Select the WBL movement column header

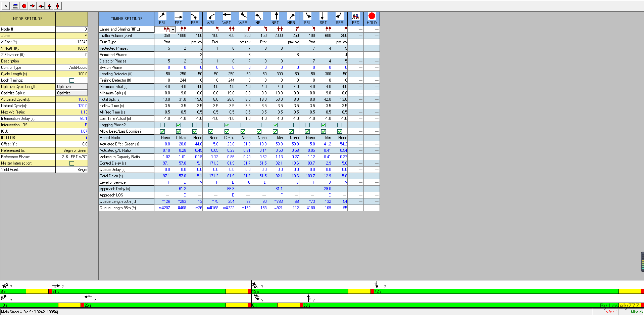211,18
